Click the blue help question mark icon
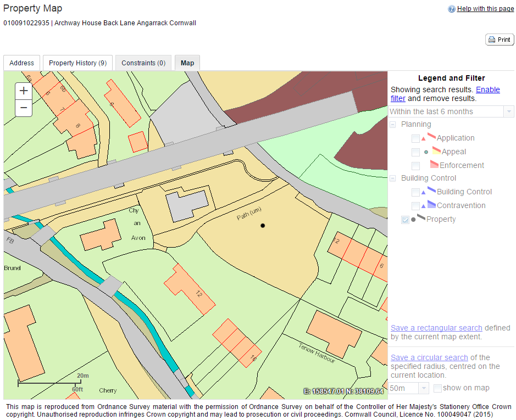Screen dimensions: 516x420 [452, 9]
